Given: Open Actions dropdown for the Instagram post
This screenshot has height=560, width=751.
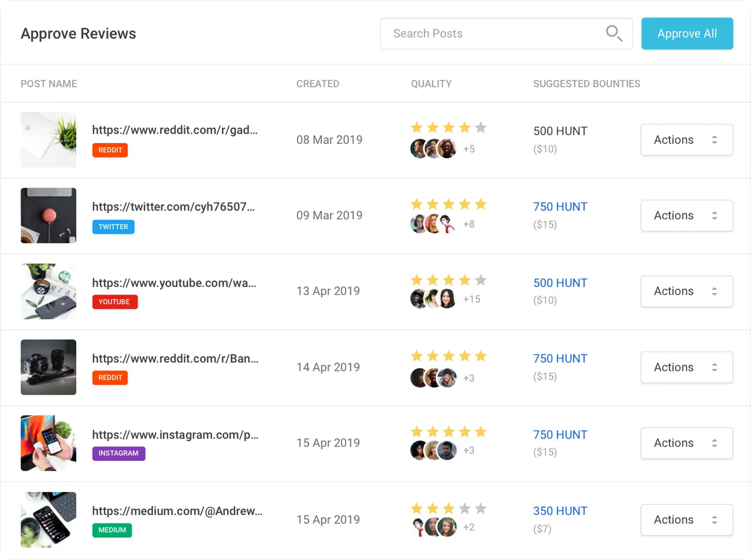Looking at the screenshot, I should coord(686,443).
